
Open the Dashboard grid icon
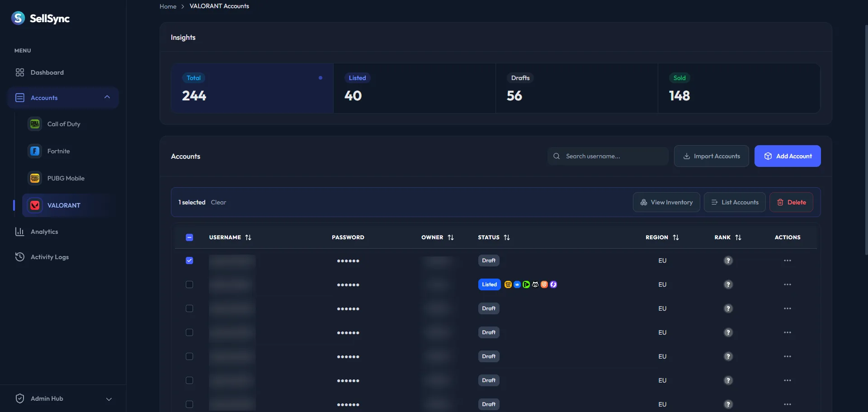pyautogui.click(x=20, y=72)
